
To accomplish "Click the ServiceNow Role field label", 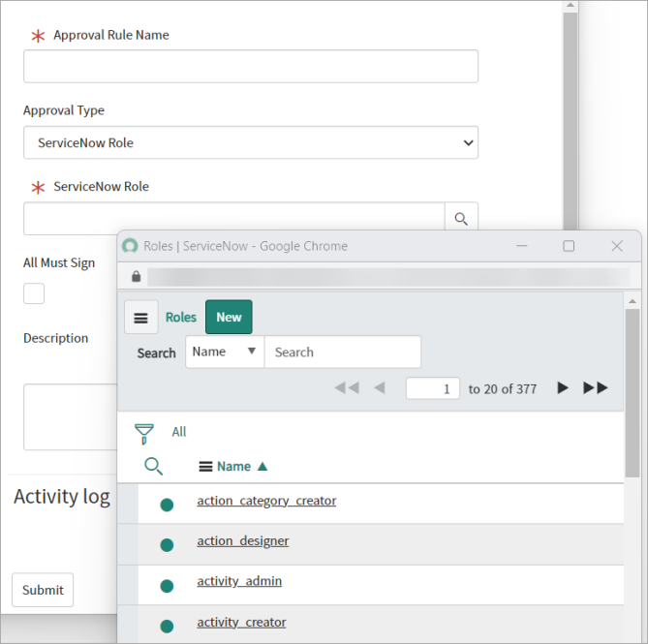I will click(x=102, y=186).
